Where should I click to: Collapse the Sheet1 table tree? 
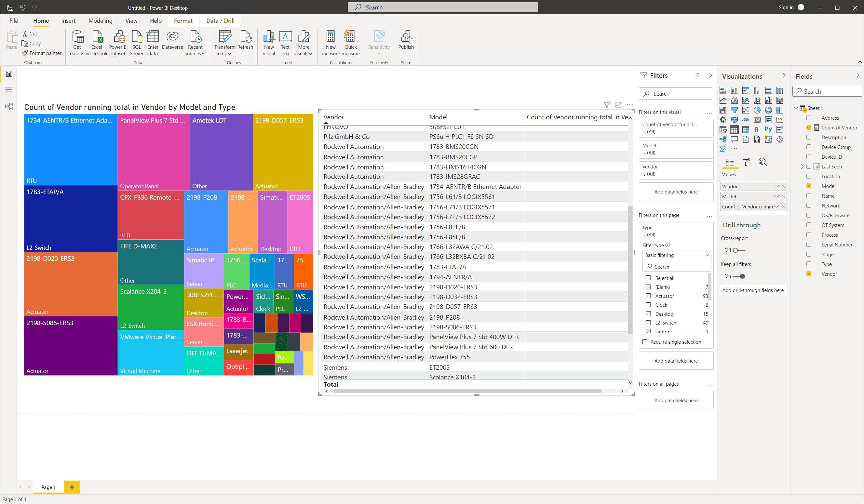796,108
